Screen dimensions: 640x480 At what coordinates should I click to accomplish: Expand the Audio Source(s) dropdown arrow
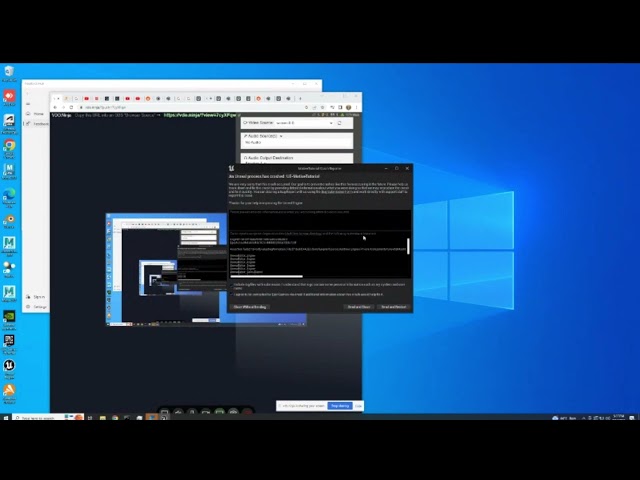pos(281,136)
